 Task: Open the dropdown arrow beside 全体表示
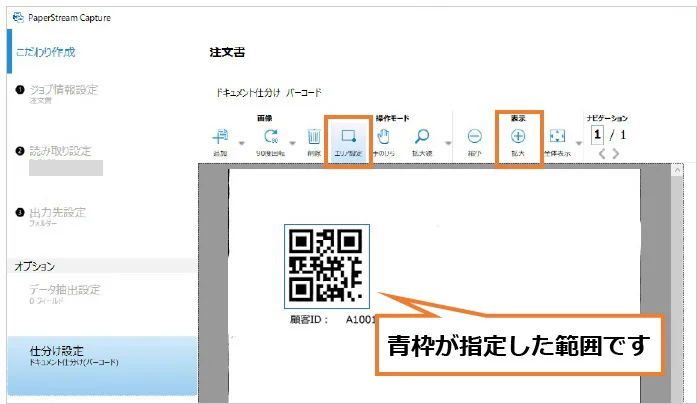[x=579, y=143]
